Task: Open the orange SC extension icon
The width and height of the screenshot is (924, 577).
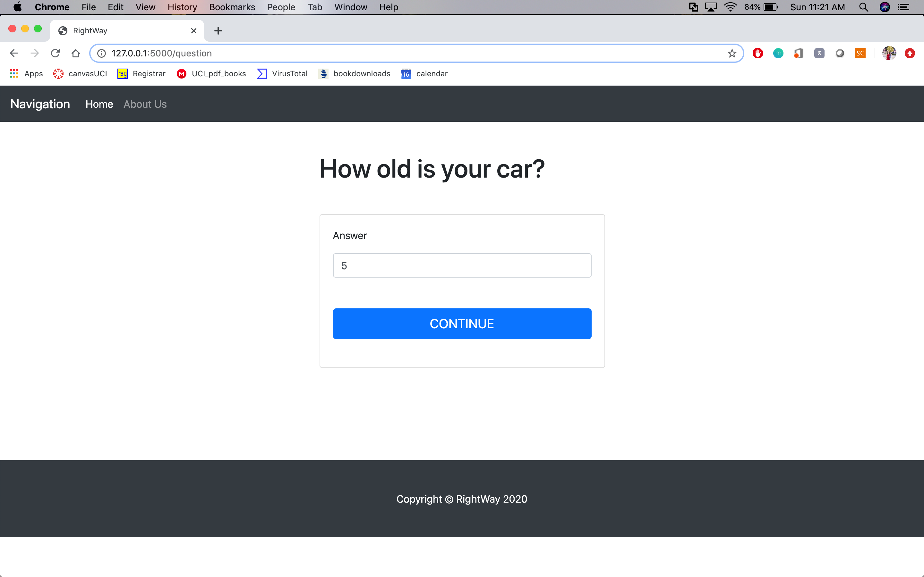Action: point(860,53)
